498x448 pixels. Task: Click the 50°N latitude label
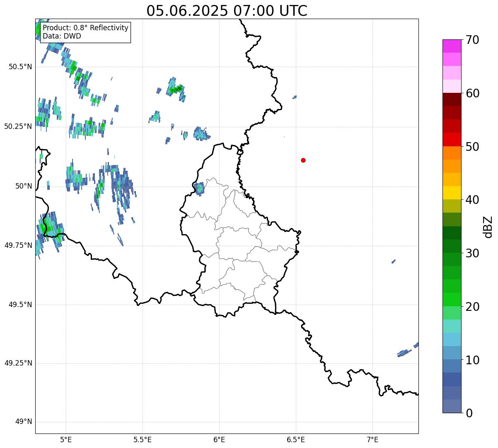24,186
